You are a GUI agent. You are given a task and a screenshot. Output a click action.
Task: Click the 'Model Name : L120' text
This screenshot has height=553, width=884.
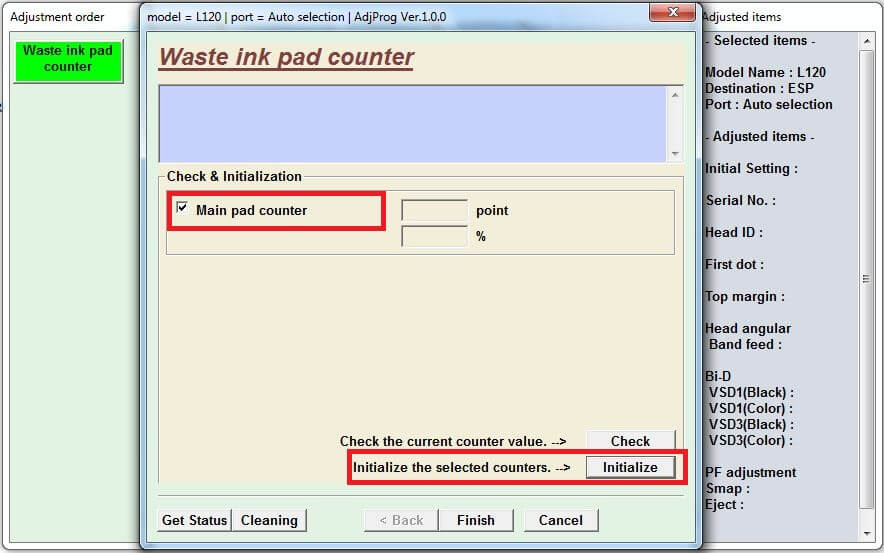[765, 72]
